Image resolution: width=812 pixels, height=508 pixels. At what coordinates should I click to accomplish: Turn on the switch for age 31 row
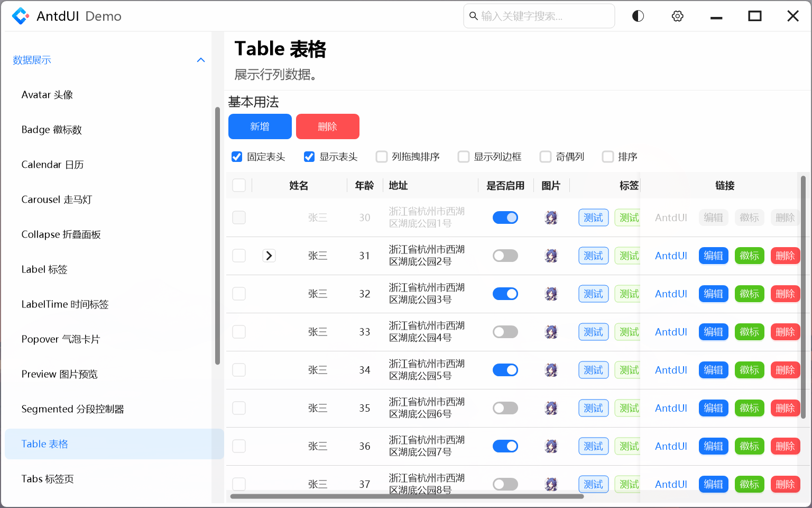tap(505, 256)
